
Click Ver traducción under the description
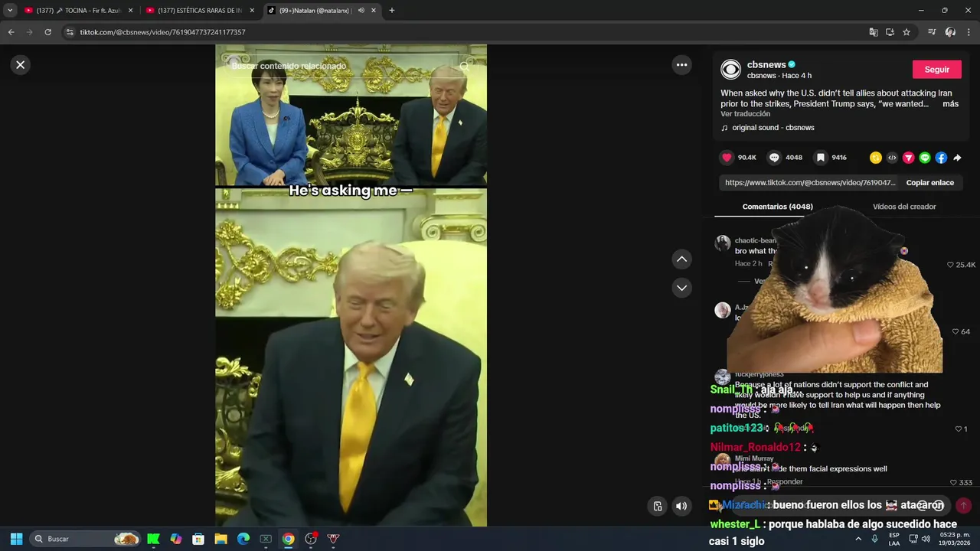745,114
